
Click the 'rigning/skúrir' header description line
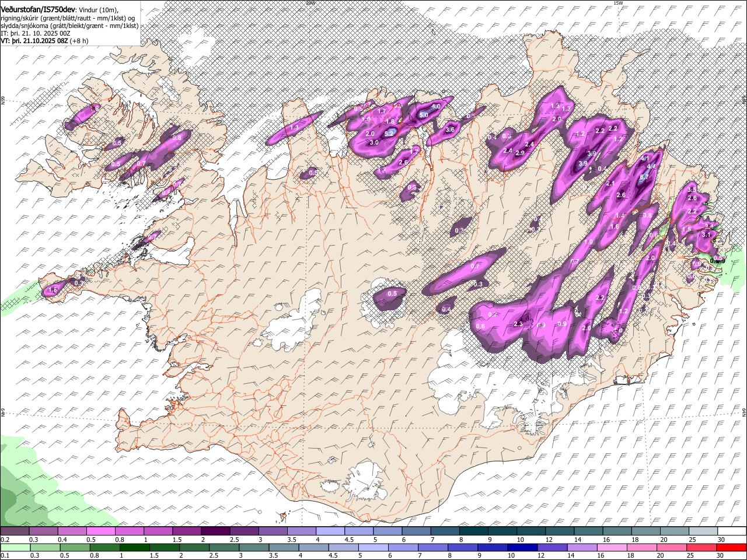68,18
